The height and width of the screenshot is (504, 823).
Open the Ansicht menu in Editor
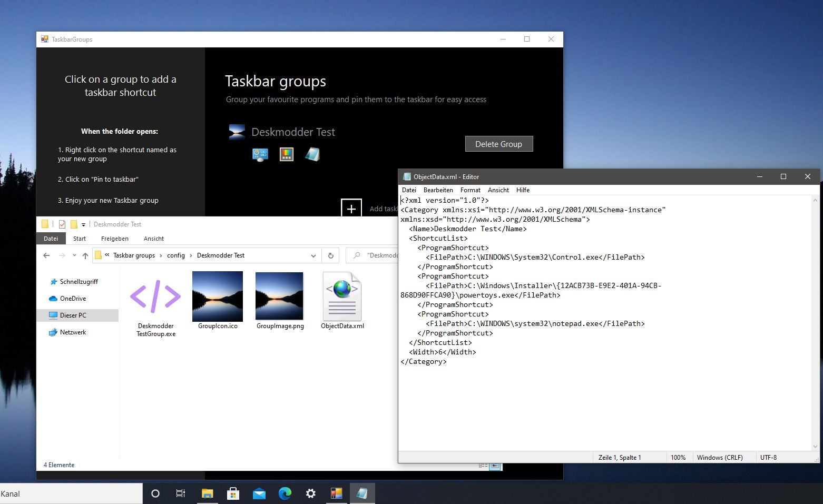point(498,190)
